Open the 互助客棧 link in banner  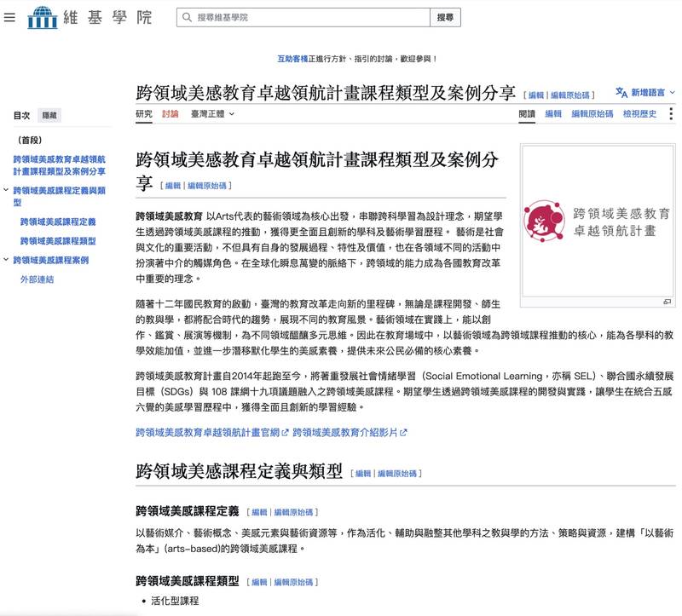point(292,59)
